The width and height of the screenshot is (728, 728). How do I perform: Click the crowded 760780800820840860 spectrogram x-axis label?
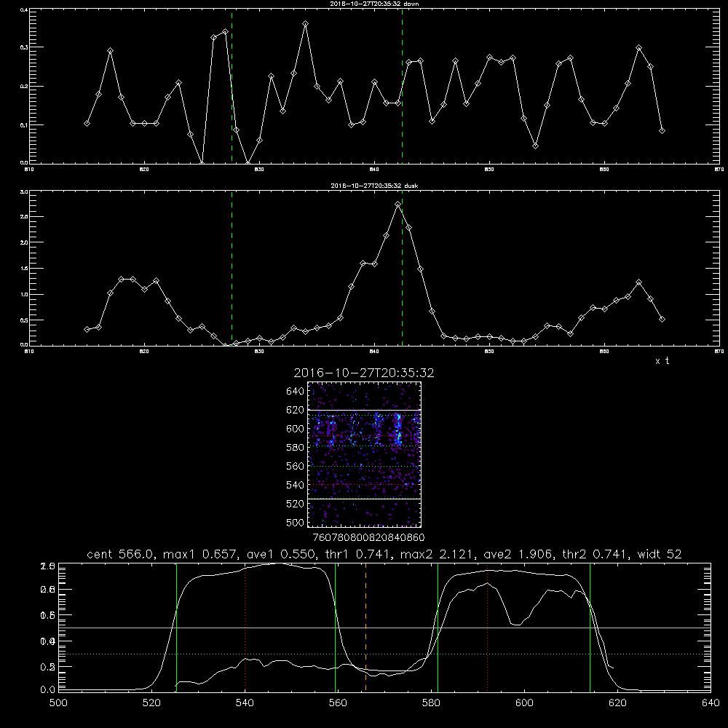368,537
